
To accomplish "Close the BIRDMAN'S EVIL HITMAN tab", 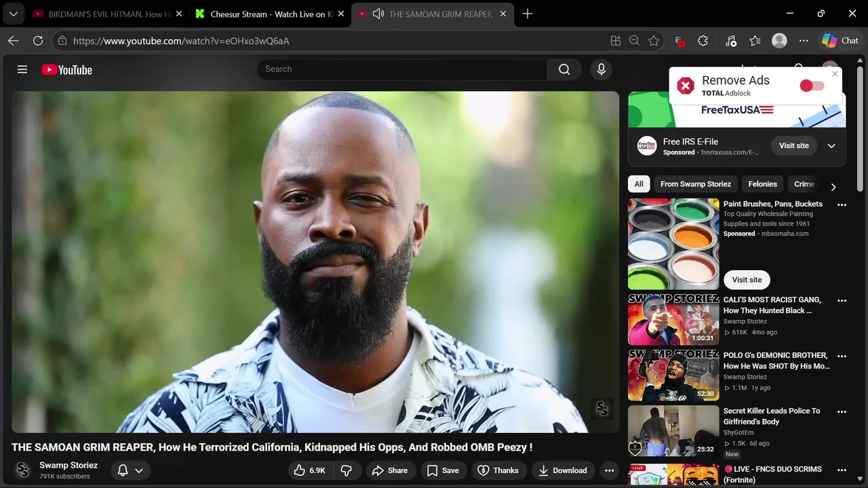I will pyautogui.click(x=179, y=14).
